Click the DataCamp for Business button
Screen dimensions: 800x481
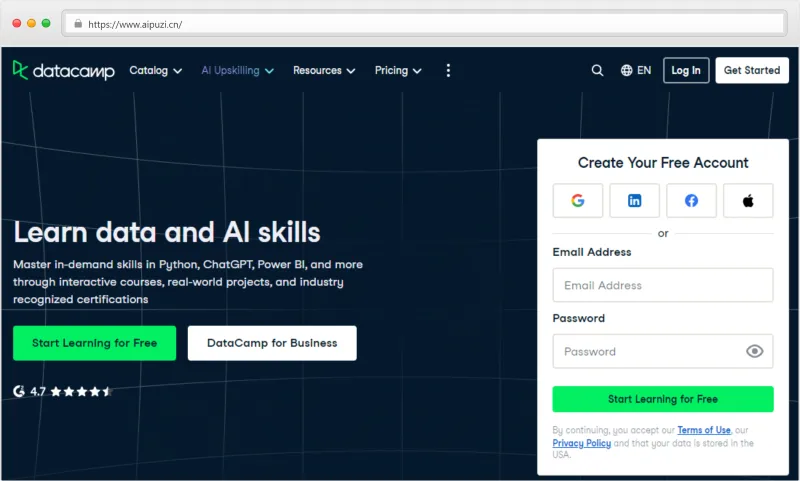click(272, 343)
